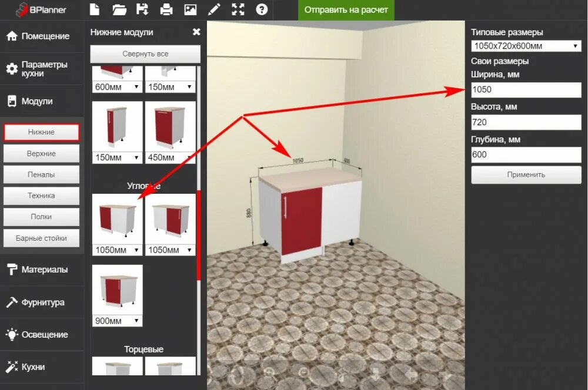Click the Освещение light bulb icon
Screen dimensions: 588x390
click(12, 334)
